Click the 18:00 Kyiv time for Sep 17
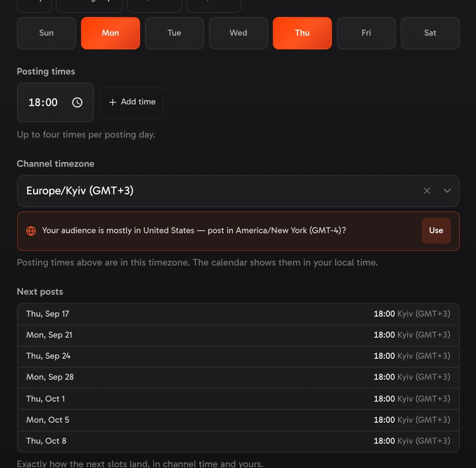 point(412,314)
